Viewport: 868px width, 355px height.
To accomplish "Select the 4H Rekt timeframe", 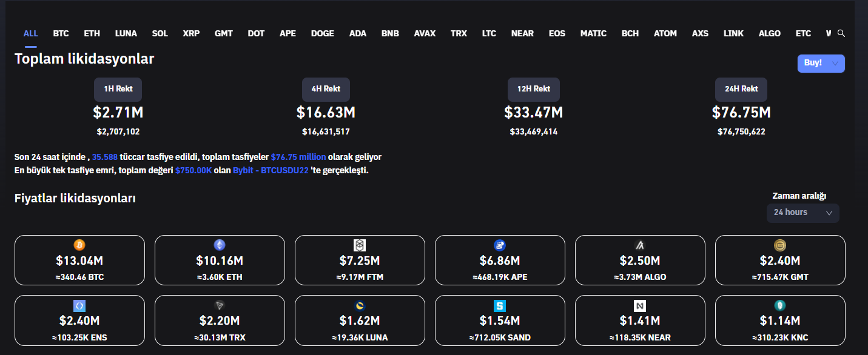I will click(x=326, y=89).
